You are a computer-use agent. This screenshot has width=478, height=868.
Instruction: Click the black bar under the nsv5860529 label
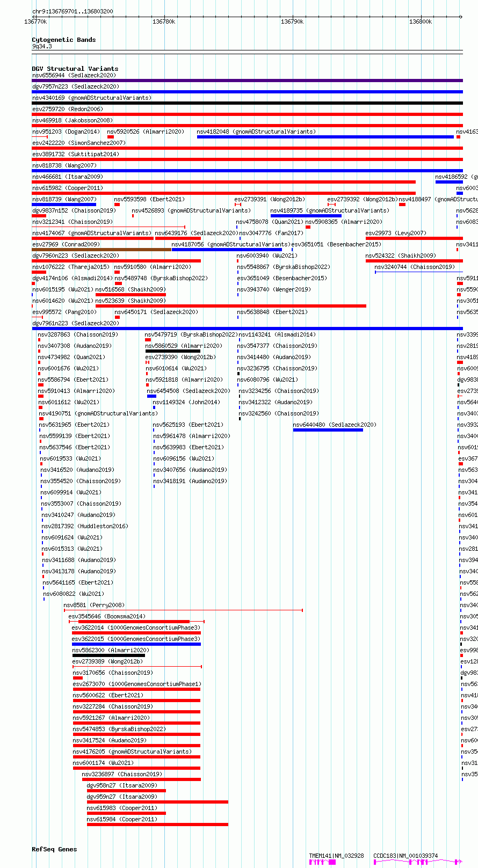click(x=173, y=351)
